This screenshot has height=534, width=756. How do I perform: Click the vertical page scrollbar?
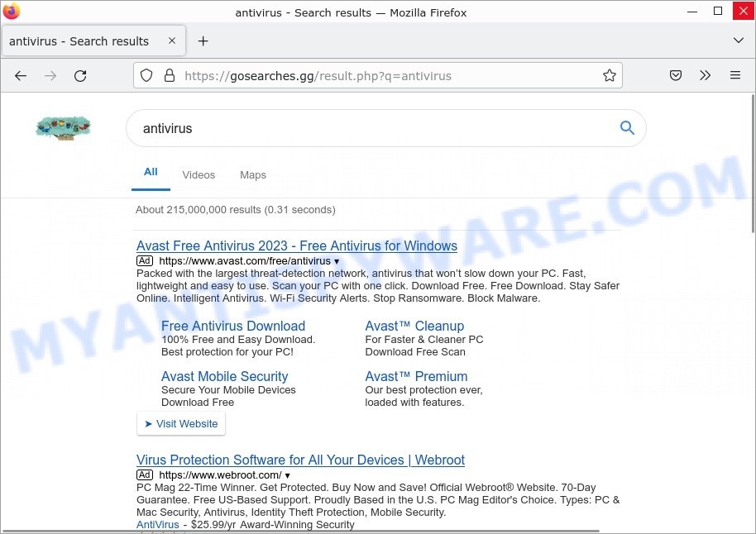click(752, 164)
